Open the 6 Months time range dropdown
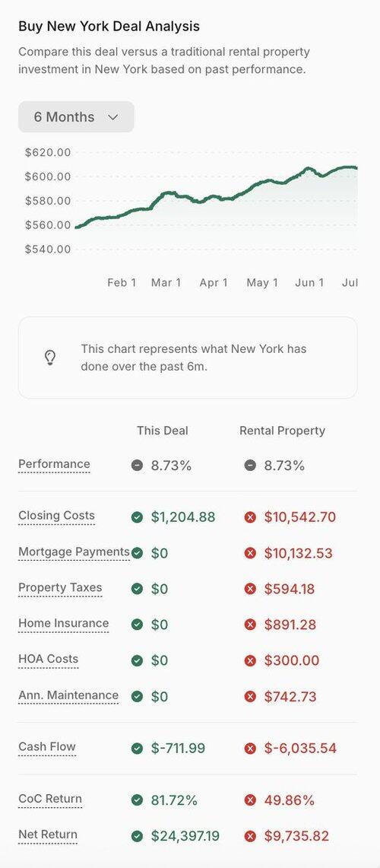 (76, 117)
